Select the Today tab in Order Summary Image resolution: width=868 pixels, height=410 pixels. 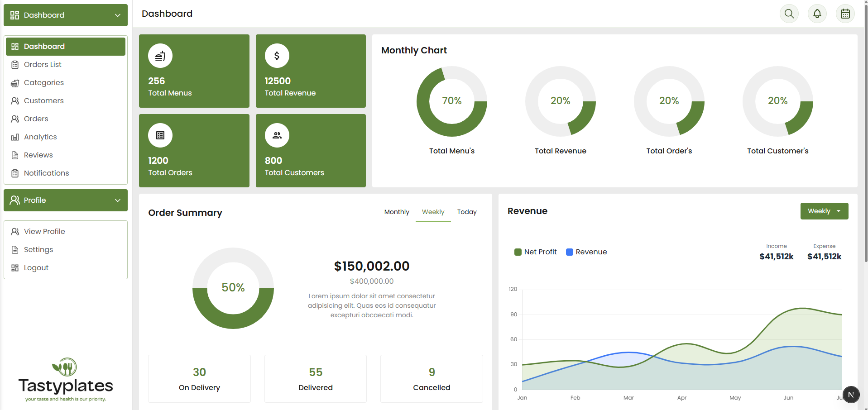[466, 212]
